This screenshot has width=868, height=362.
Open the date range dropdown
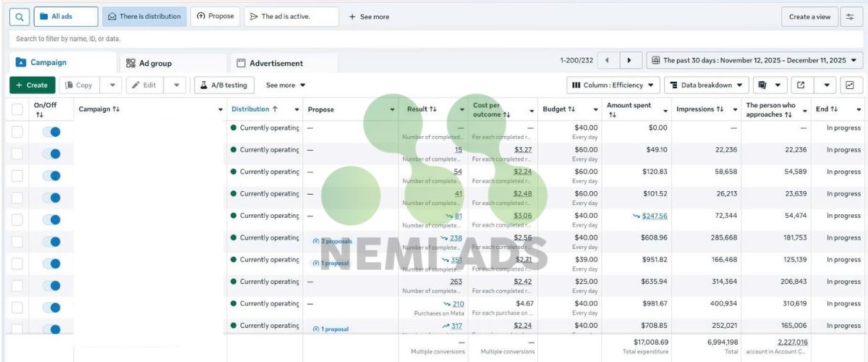tap(754, 61)
